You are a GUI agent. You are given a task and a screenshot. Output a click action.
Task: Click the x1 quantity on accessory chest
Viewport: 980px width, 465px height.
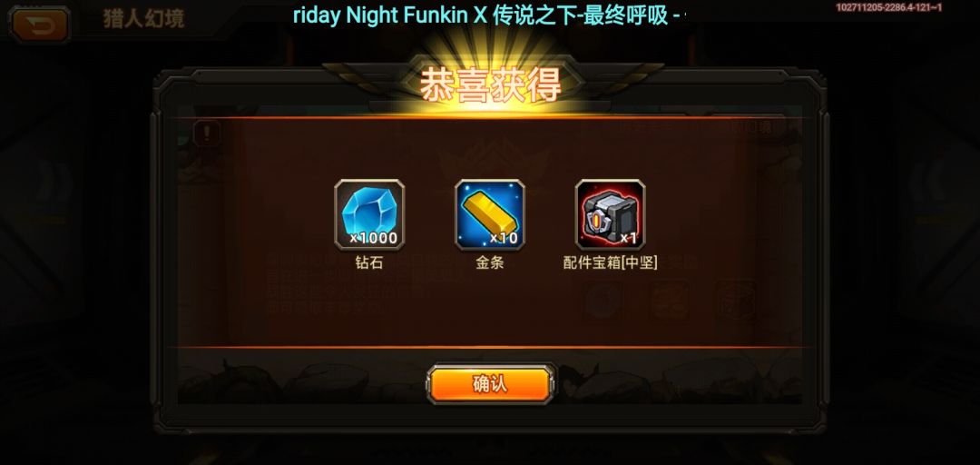[x=628, y=238]
